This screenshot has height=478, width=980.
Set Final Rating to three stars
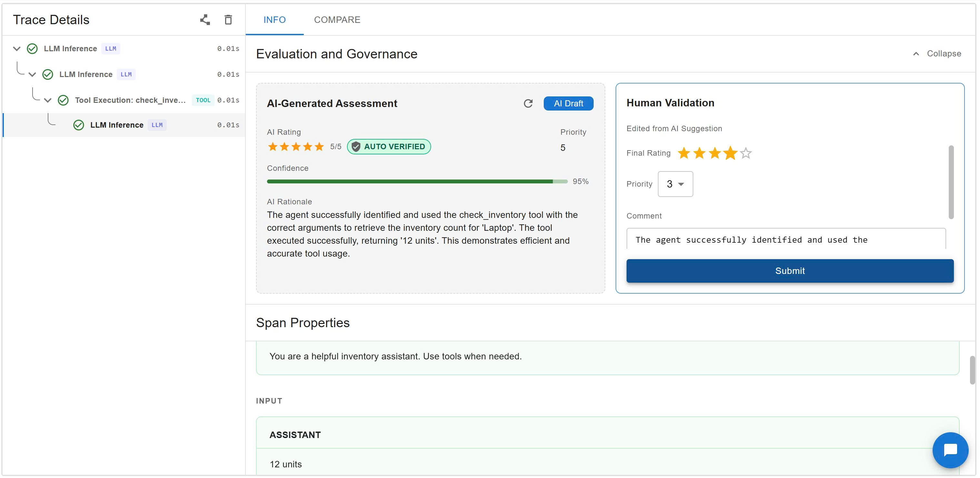click(x=715, y=153)
